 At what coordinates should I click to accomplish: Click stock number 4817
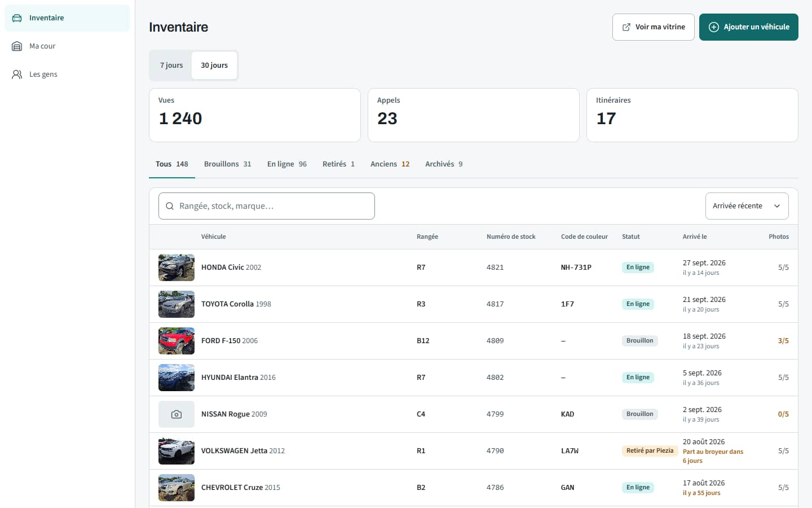(x=495, y=304)
